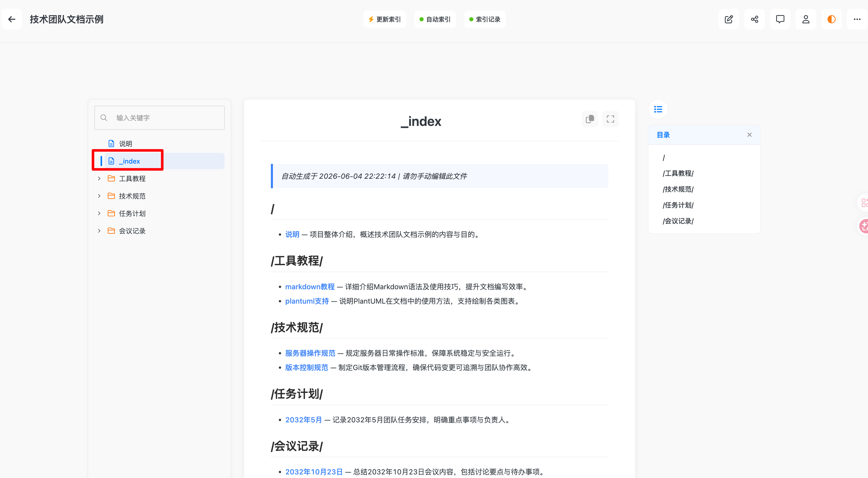
Task: Toggle the table of contents list icon
Action: pyautogui.click(x=658, y=109)
